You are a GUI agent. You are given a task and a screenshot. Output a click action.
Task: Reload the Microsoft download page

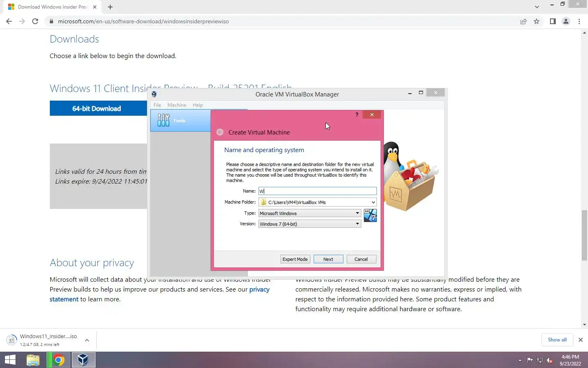(x=35, y=21)
